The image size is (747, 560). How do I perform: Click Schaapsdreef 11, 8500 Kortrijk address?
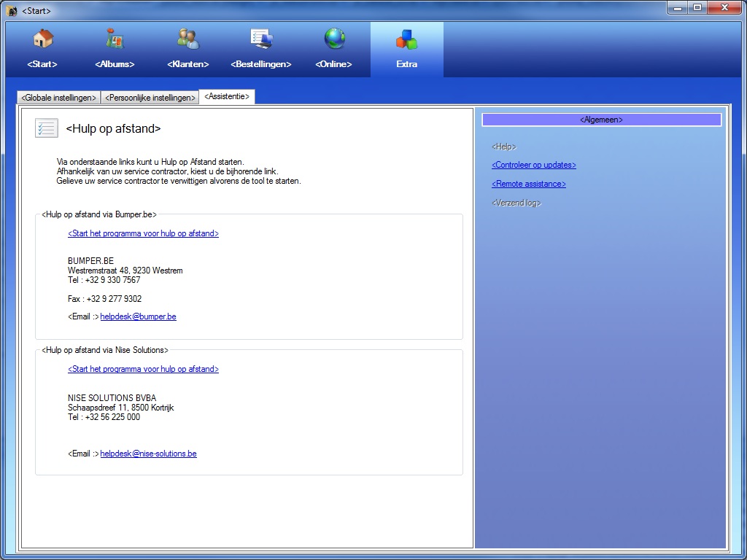click(121, 408)
